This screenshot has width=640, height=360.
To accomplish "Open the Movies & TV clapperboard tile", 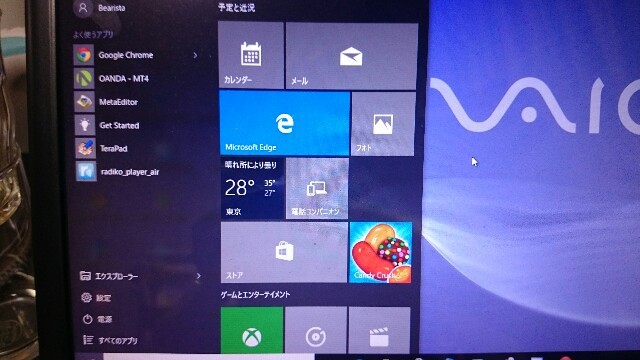I will [379, 330].
